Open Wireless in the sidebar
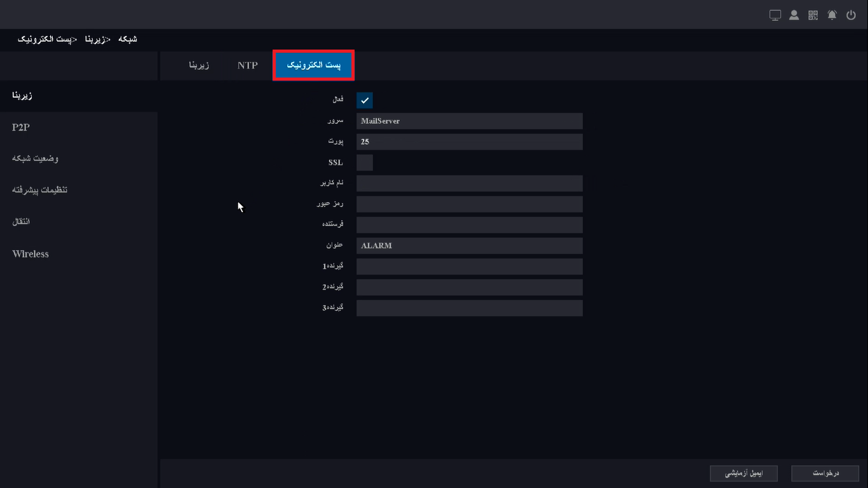Viewport: 868px width, 488px height. click(79, 254)
